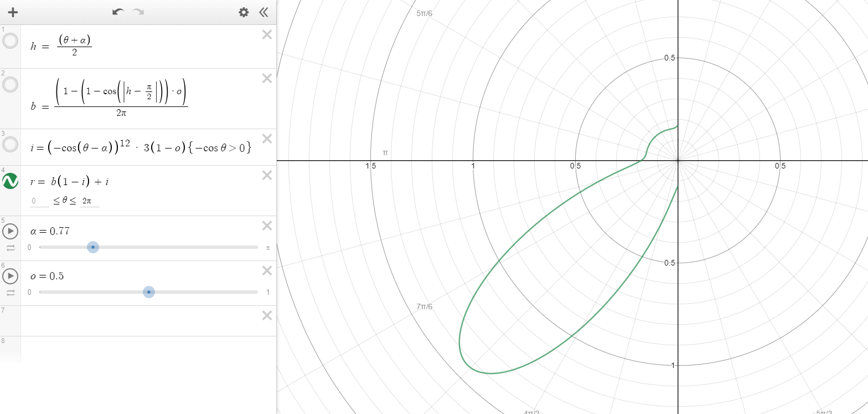This screenshot has width=868, height=414.
Task: Click the o slider handle
Action: click(x=149, y=292)
